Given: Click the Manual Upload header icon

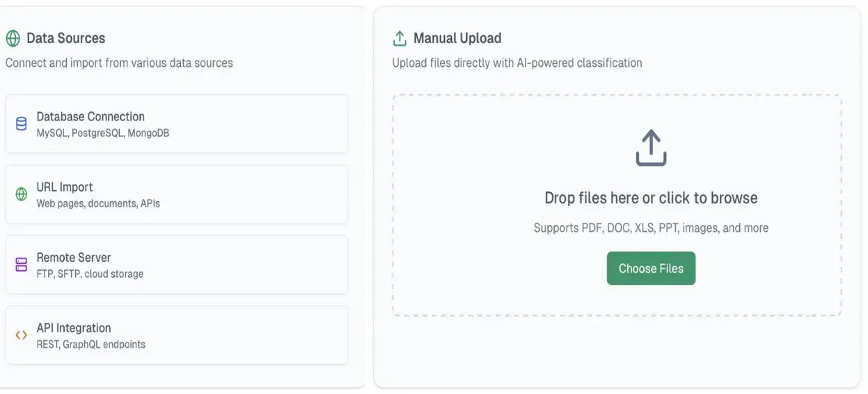Looking at the screenshot, I should point(400,38).
